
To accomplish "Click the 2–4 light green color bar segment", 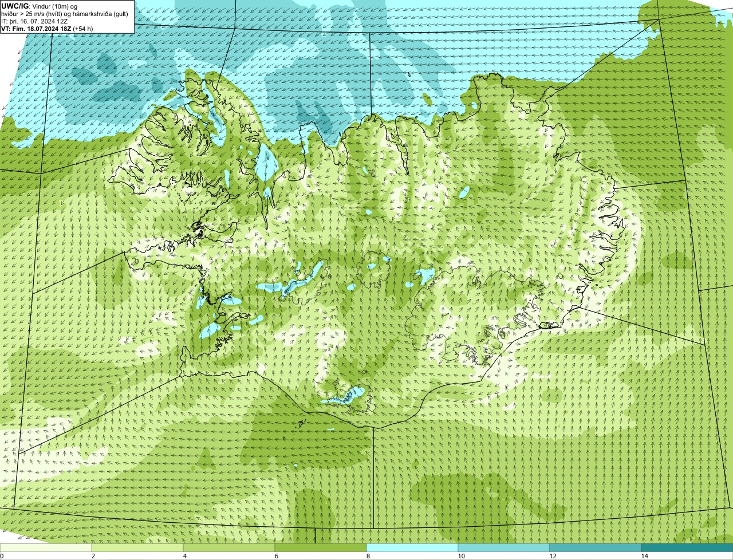I will pos(137,547).
